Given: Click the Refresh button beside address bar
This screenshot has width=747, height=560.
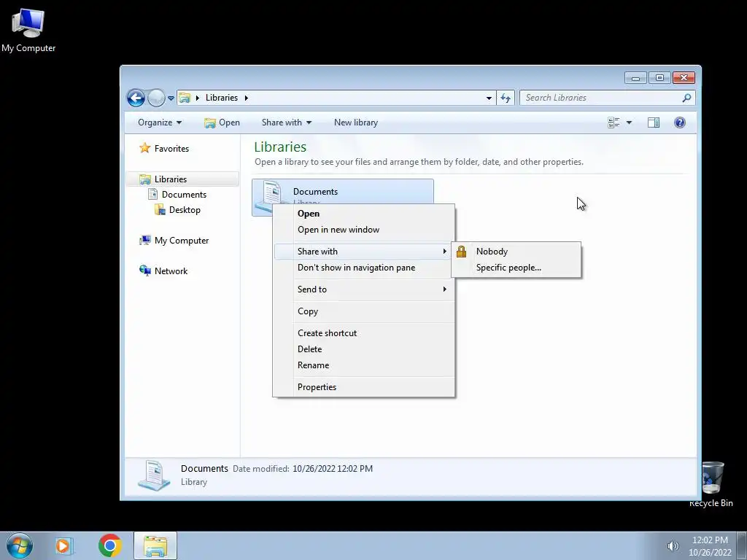Looking at the screenshot, I should pyautogui.click(x=506, y=98).
